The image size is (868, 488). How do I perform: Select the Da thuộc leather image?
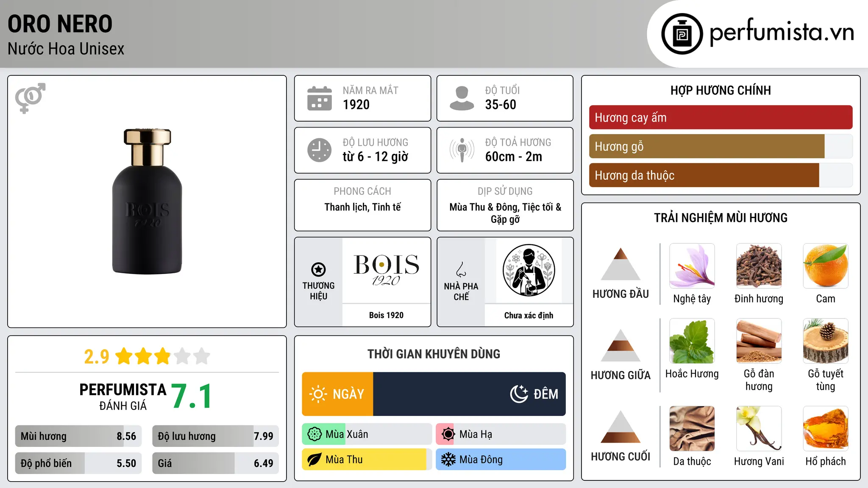point(692,429)
